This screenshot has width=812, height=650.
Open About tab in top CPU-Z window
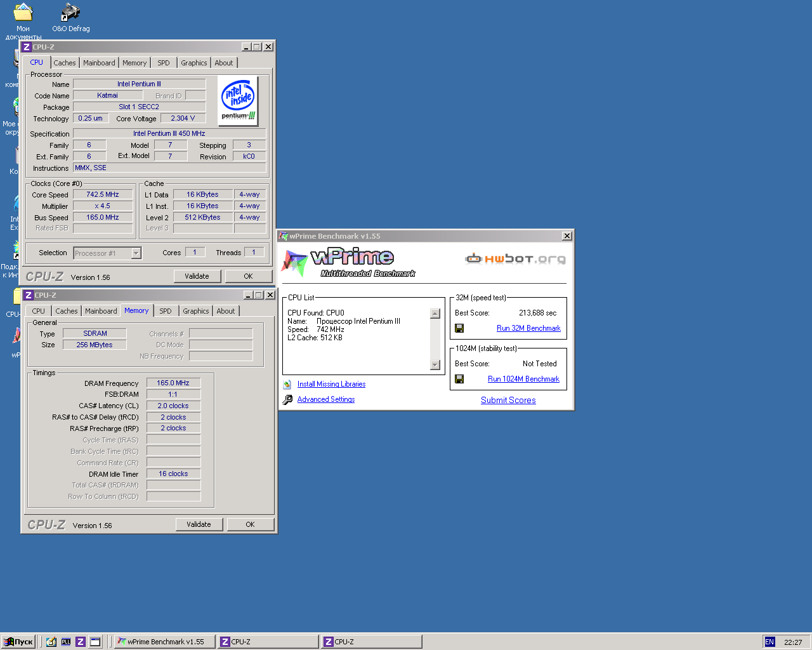[224, 63]
